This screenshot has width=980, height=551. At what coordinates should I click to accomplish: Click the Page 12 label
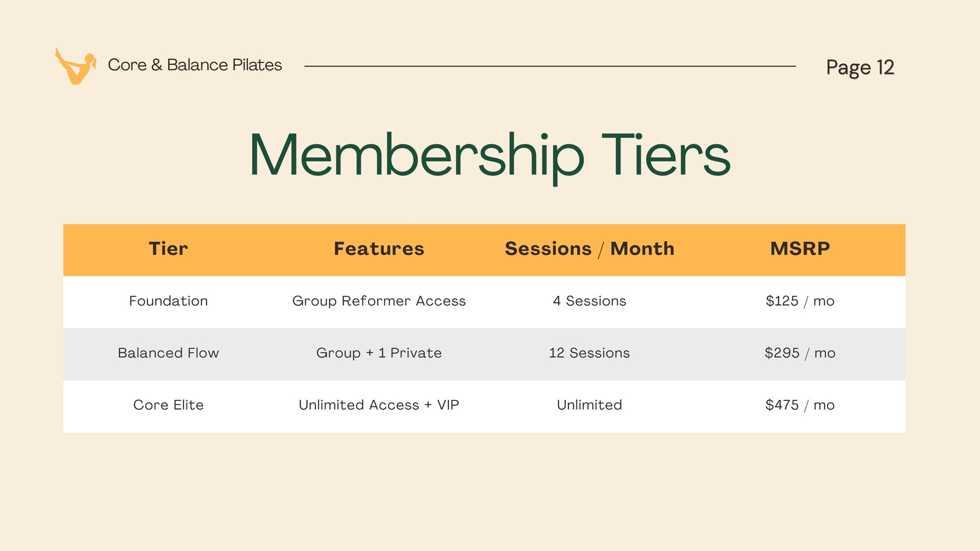pos(860,67)
